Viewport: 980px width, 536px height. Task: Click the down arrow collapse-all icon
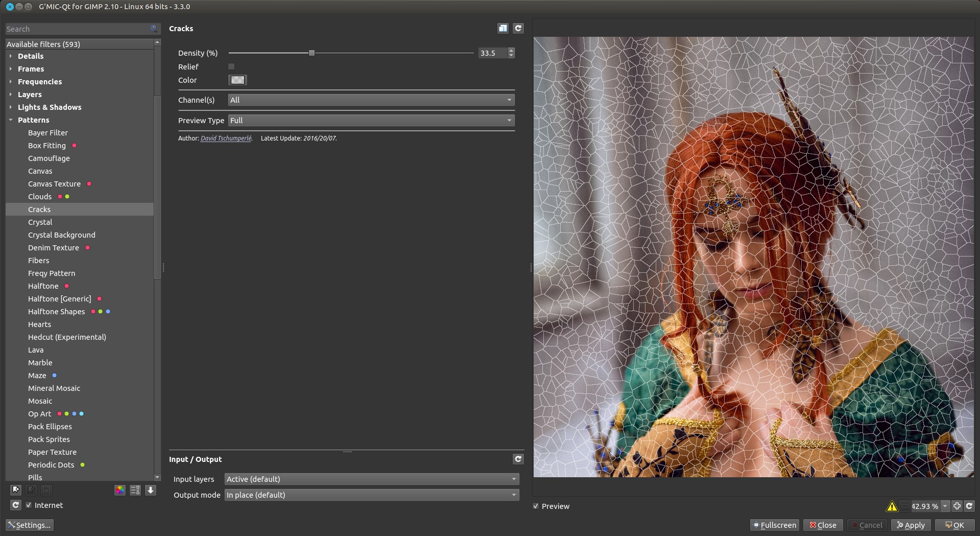[151, 490]
